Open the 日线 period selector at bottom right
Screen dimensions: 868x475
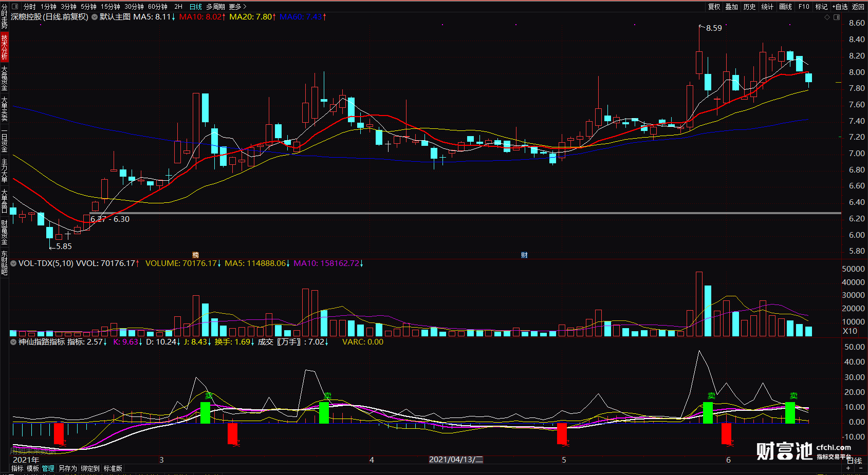[855, 461]
